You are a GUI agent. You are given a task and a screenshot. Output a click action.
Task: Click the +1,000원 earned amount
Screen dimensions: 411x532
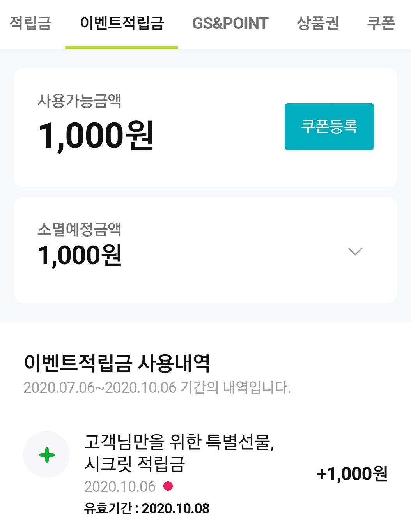click(x=352, y=474)
